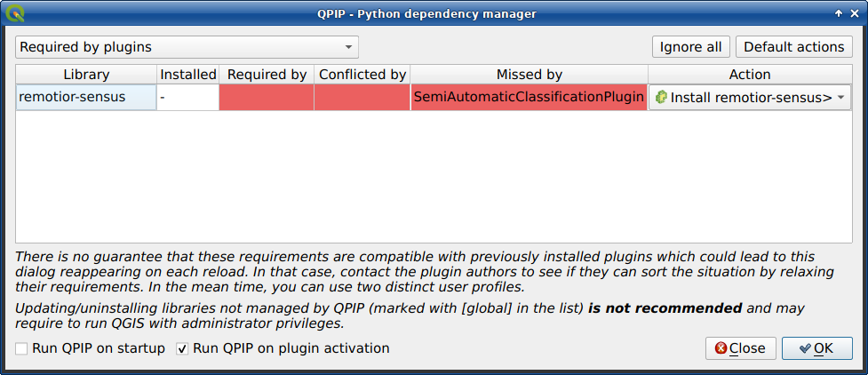Image resolution: width=868 pixels, height=375 pixels.
Task: Click the Action column header
Action: (x=750, y=75)
